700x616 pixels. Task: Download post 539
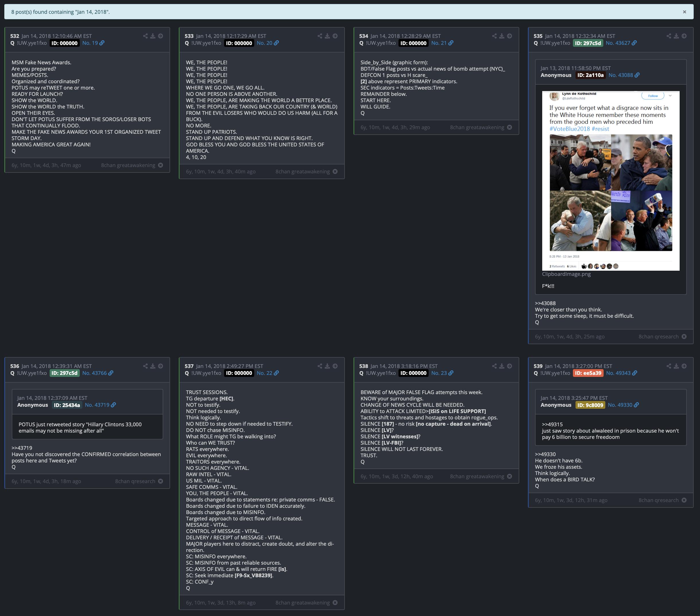(676, 366)
